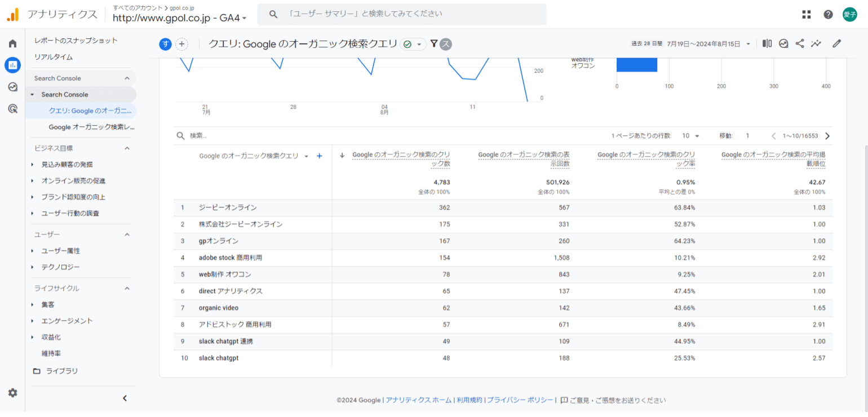This screenshot has height=417, width=868.
Task: Open the report status check-mark dropdown
Action: 413,44
